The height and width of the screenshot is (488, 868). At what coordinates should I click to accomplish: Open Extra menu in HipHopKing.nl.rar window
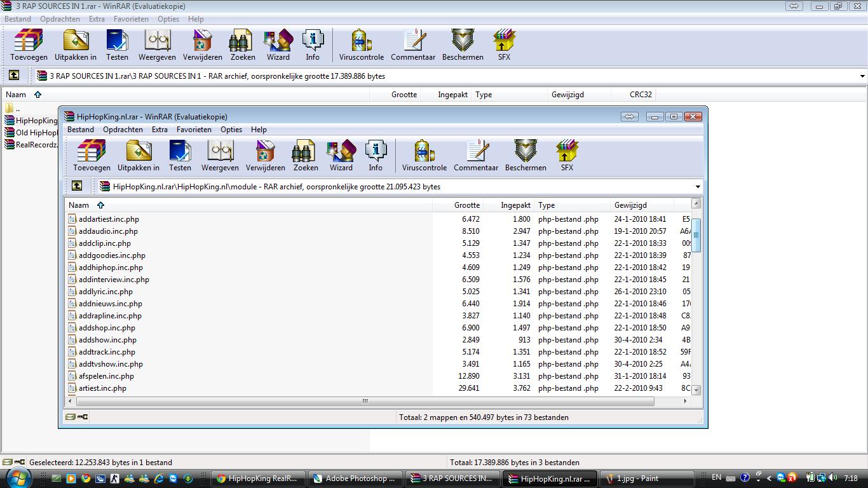coord(159,129)
